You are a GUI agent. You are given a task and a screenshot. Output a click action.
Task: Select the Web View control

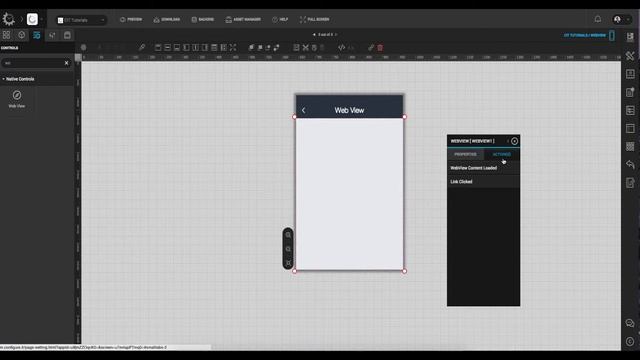(17, 99)
